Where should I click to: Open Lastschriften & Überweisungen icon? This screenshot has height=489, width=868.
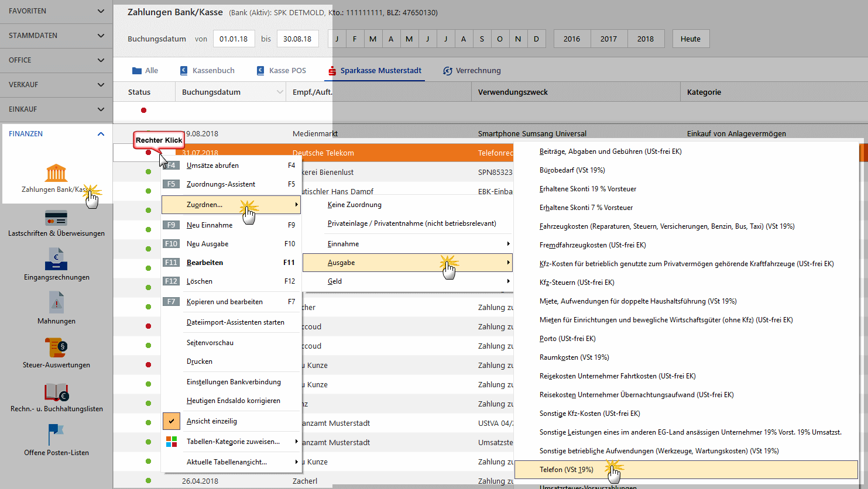pyautogui.click(x=56, y=218)
